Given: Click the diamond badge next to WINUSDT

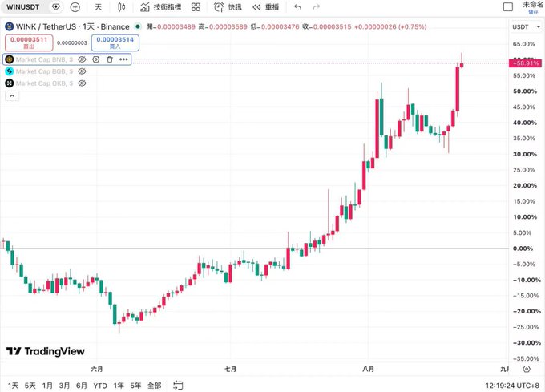Looking at the screenshot, I should (x=55, y=7).
